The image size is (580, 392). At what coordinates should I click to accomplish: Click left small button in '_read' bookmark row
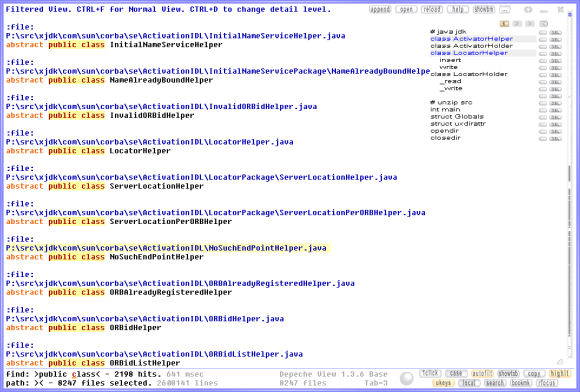[x=543, y=82]
